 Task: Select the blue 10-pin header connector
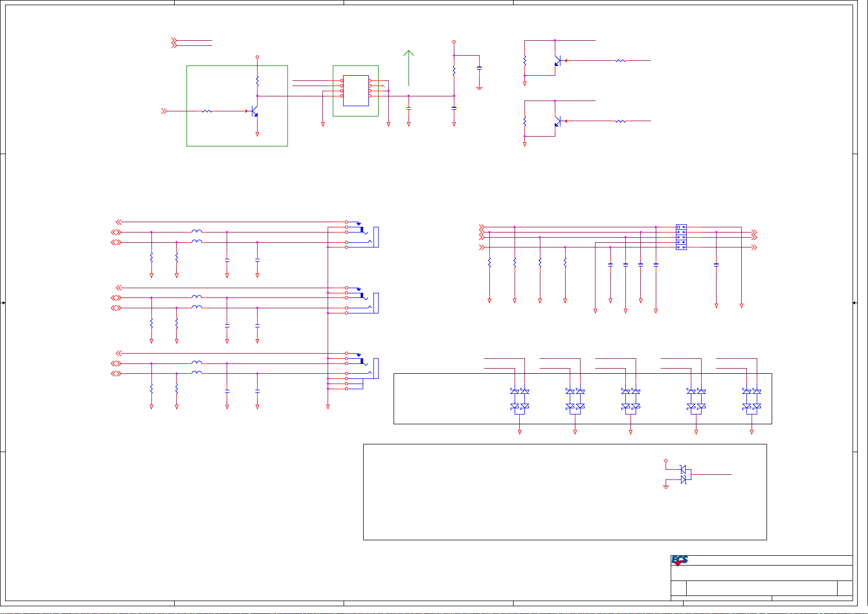[681, 237]
